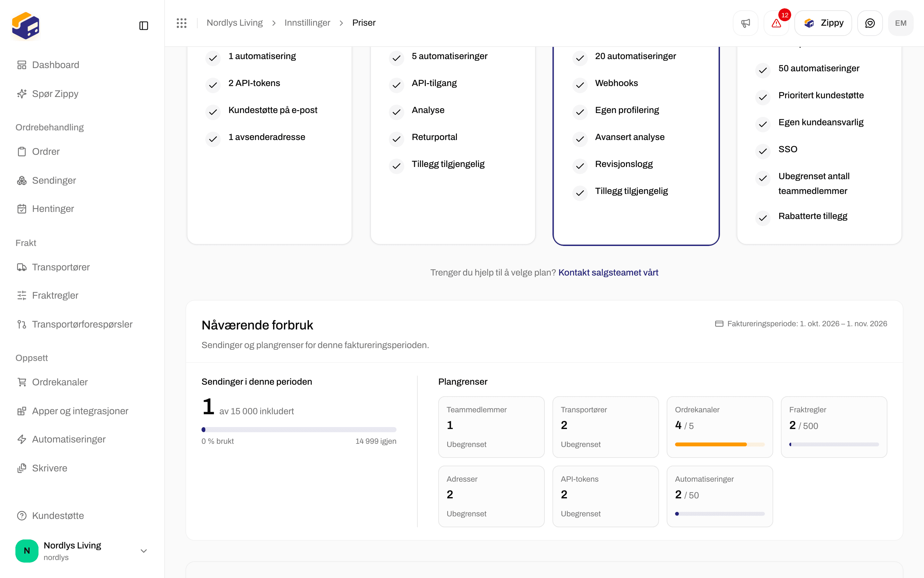Viewport: 924px width, 578px height.
Task: Open the apps grid menu
Action: pyautogui.click(x=182, y=23)
